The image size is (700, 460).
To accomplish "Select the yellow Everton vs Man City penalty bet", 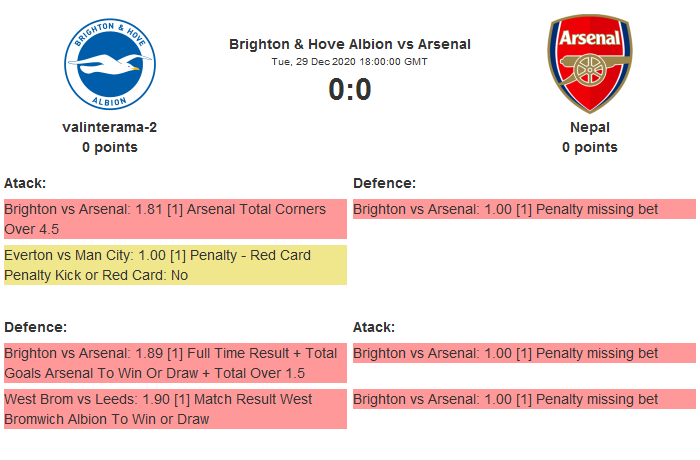I will point(175,265).
